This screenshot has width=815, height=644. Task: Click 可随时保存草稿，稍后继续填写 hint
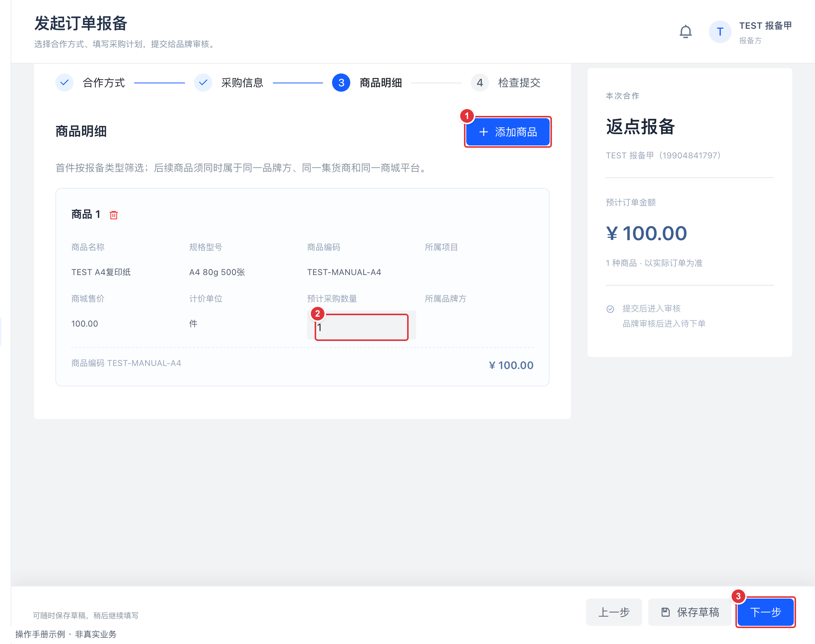tap(86, 616)
